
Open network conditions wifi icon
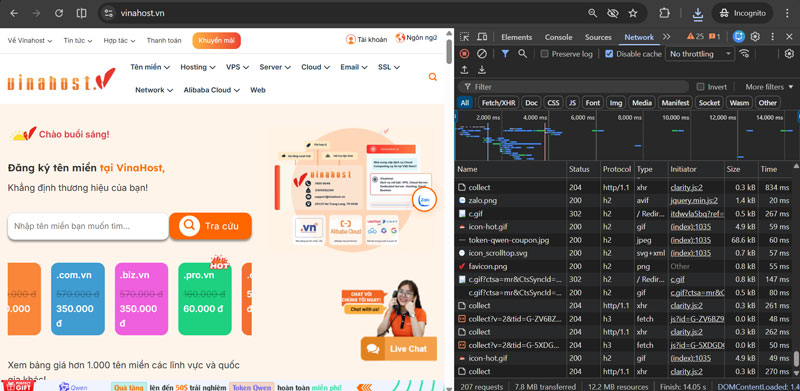coord(744,54)
